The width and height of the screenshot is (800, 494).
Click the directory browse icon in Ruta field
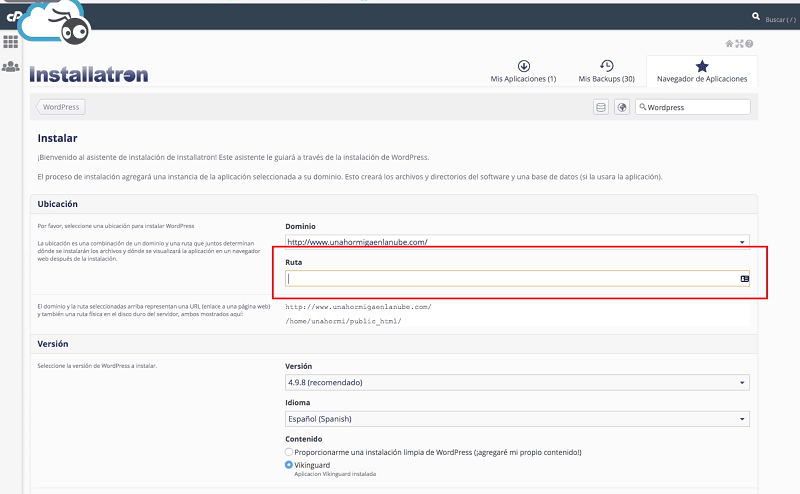pyautogui.click(x=744, y=279)
